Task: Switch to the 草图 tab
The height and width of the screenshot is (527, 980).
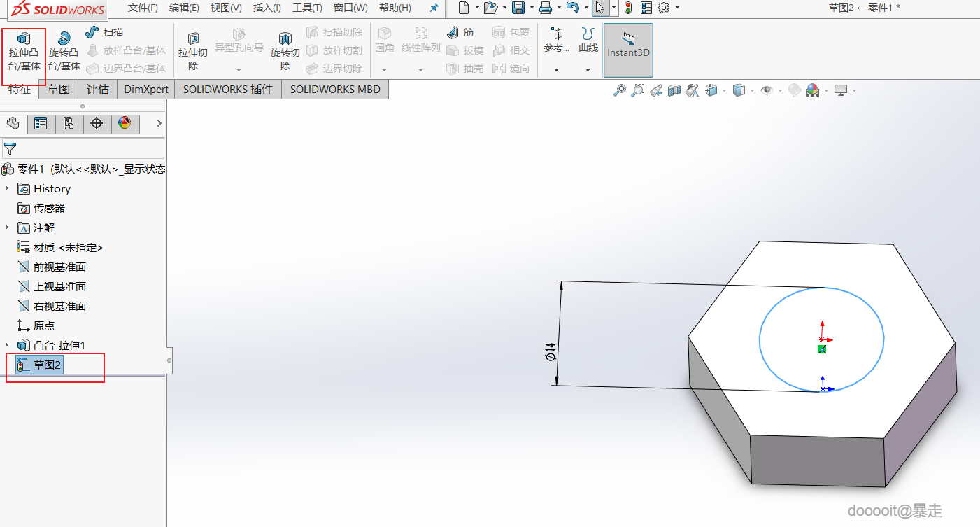Action: click(59, 90)
